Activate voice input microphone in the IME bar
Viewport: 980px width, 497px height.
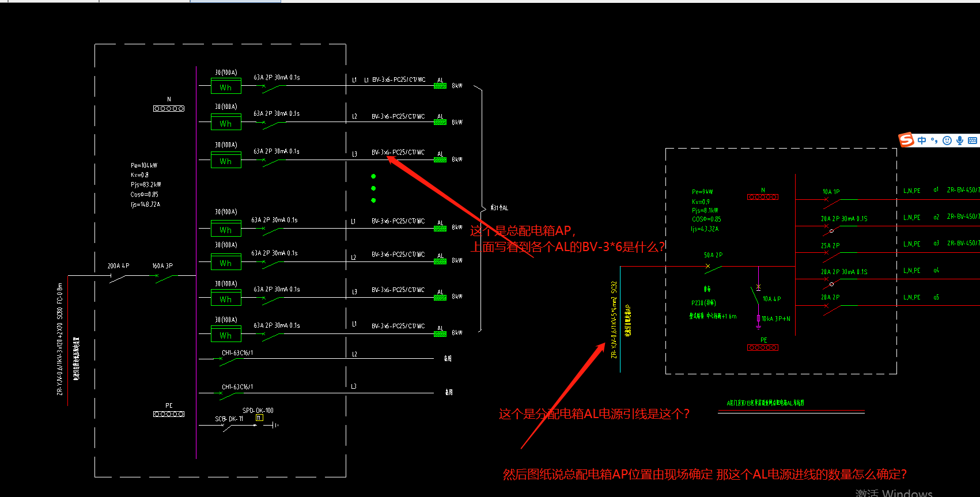tap(960, 141)
